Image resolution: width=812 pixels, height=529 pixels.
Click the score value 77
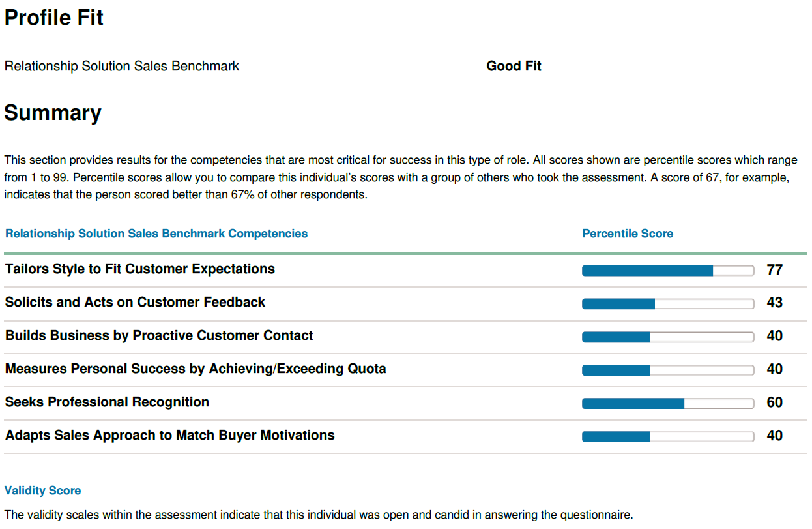pyautogui.click(x=775, y=270)
